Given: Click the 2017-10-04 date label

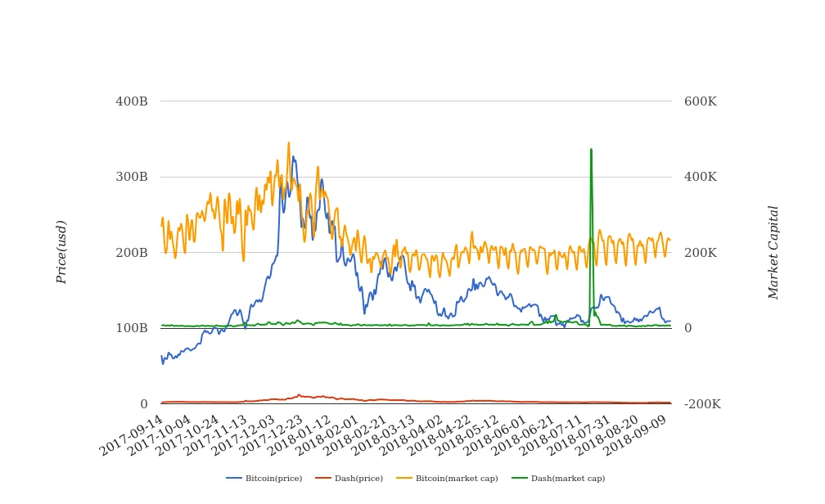Looking at the screenshot, I should 160,434.
